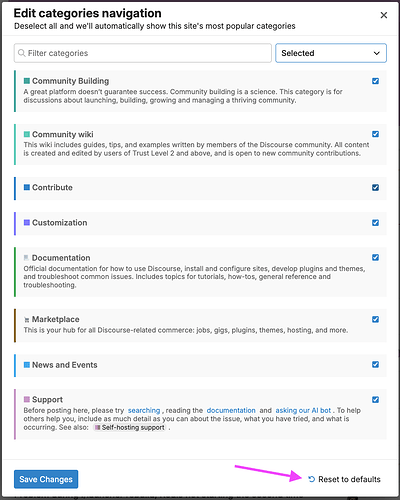Uncheck the Community Building checkbox
This screenshot has width=400, height=500.
[x=375, y=81]
